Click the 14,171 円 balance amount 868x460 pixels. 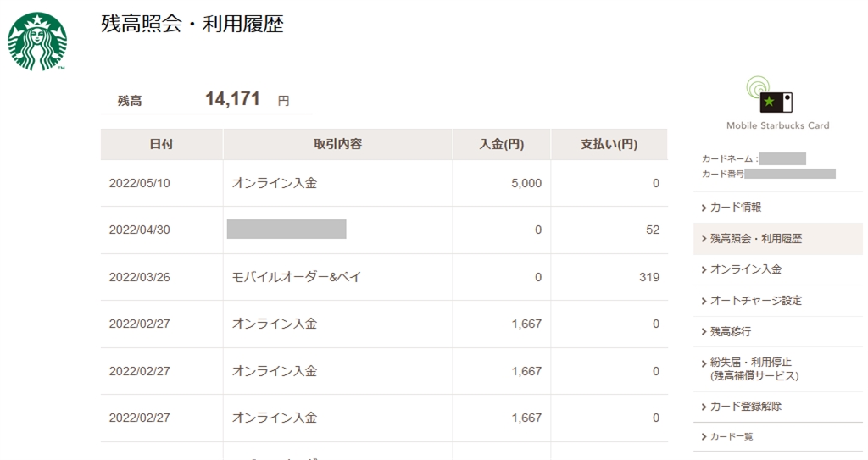(232, 99)
